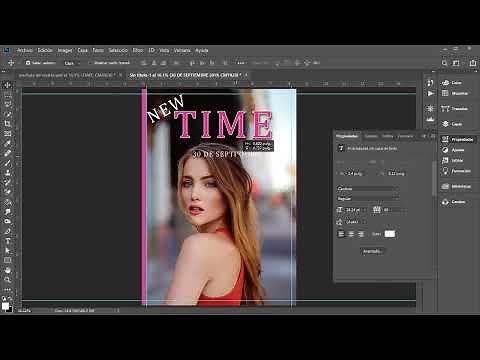Open the Ayuda menu

(x=202, y=50)
